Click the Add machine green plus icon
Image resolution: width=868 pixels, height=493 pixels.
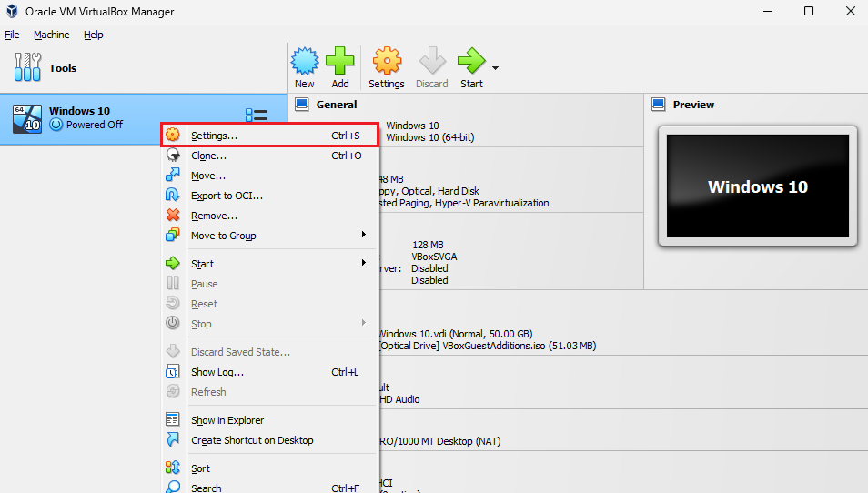pos(340,61)
